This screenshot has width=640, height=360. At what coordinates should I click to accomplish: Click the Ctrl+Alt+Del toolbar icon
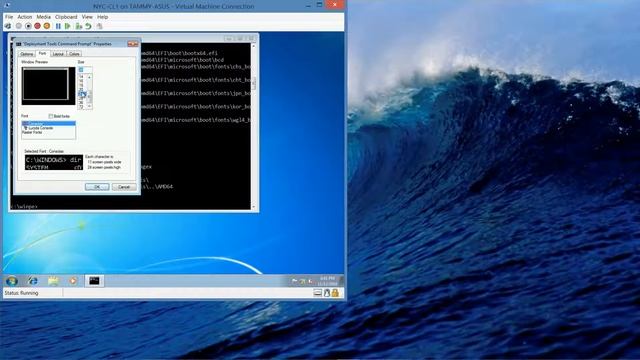[8, 26]
